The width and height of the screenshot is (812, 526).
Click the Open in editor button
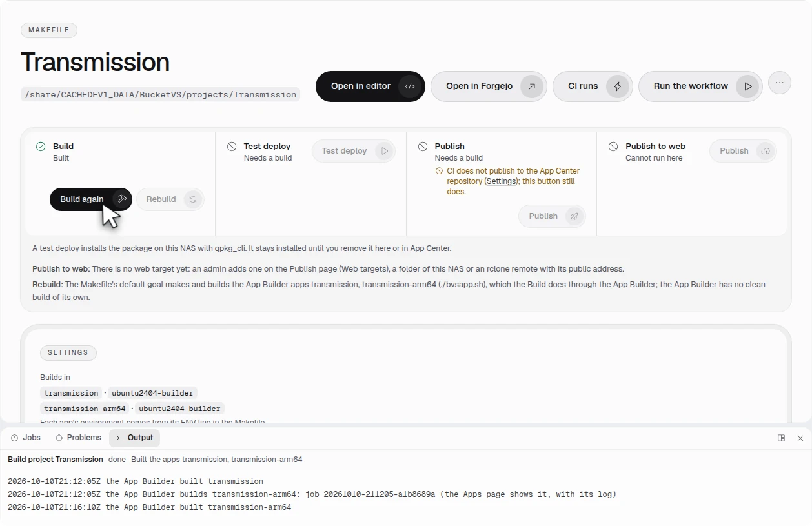[x=370, y=86]
